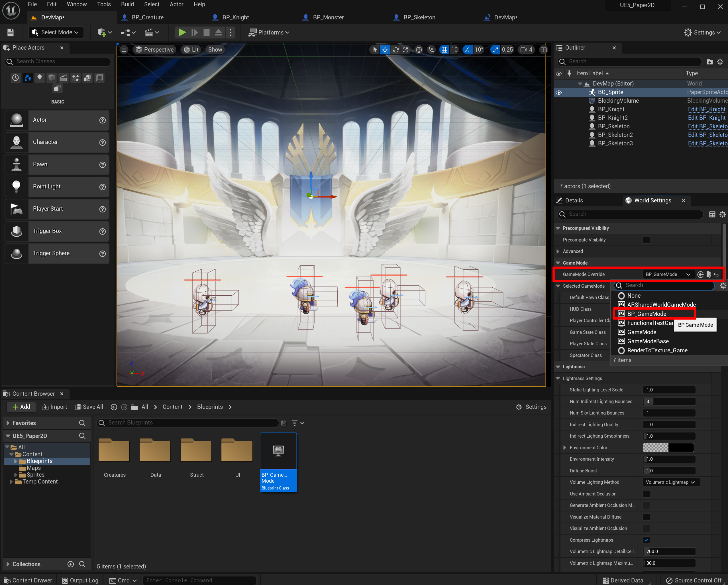Open the Platforms dropdown
Image resolution: width=728 pixels, height=585 pixels.
[x=269, y=32]
